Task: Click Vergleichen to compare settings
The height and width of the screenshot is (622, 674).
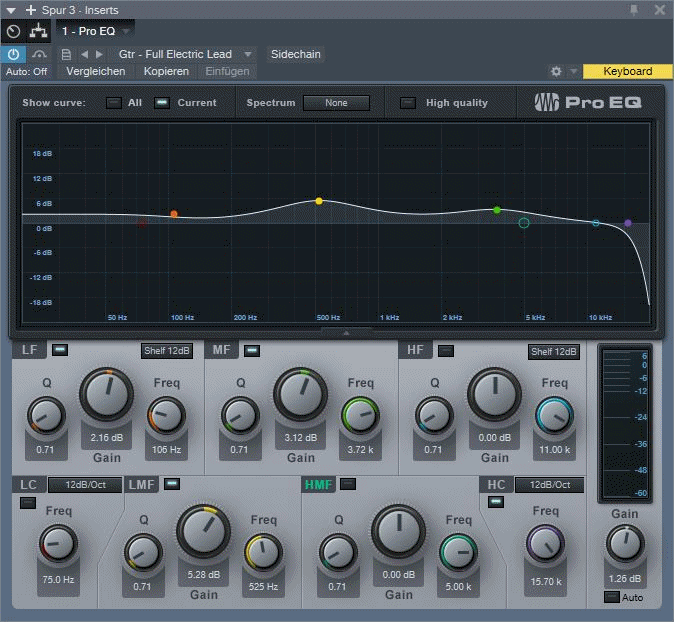Action: click(x=96, y=71)
